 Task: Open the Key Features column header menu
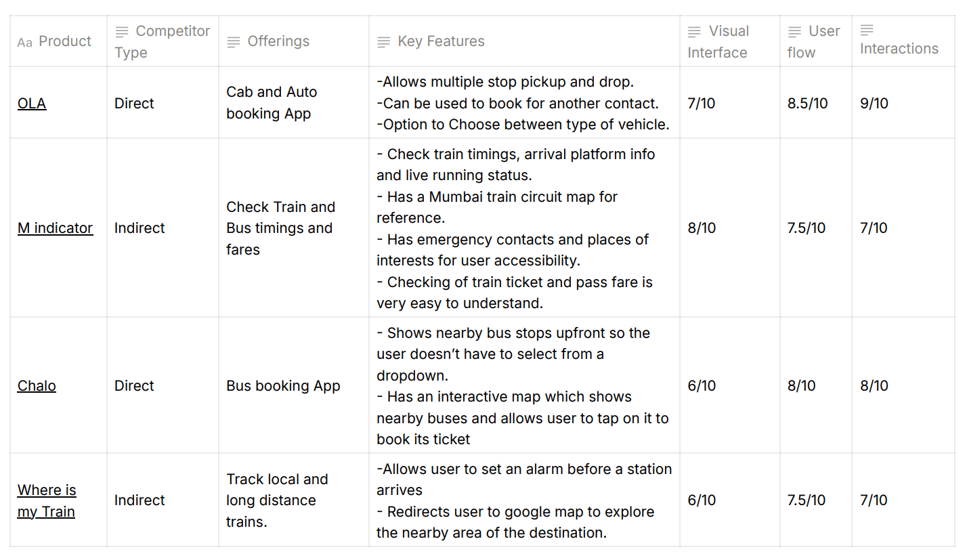click(x=441, y=41)
